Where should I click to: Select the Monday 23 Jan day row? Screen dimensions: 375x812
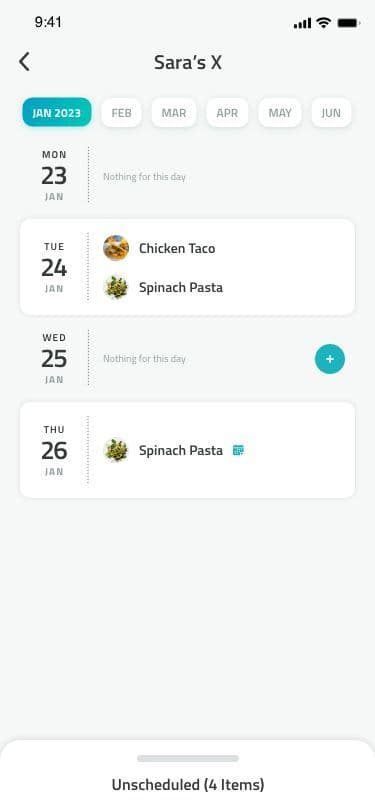[x=188, y=175]
